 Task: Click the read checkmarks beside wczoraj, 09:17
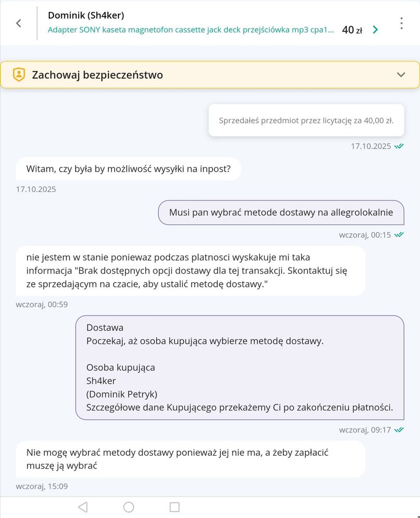[x=399, y=430]
